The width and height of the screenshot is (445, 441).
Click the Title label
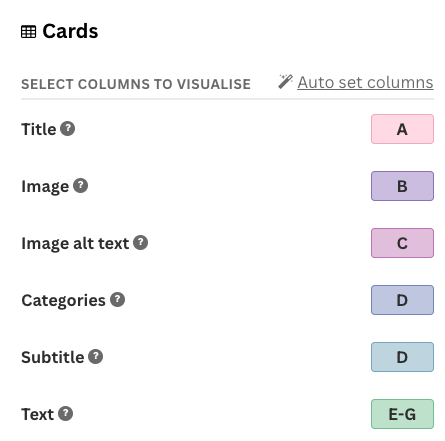point(39,129)
